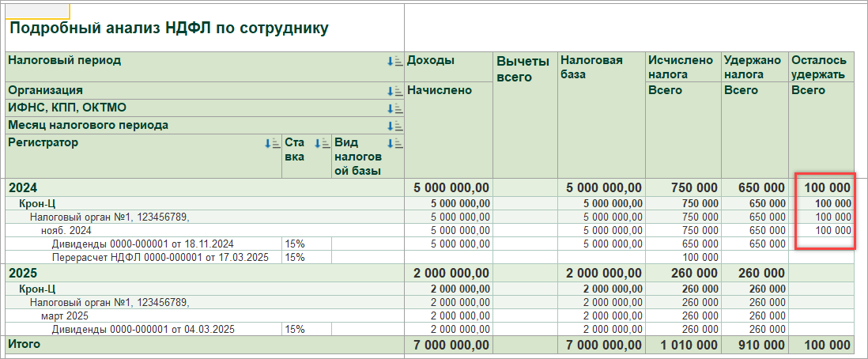Screen dimensions: 868x359
Task: Select tax base 5 000 000,00 in 2024 row
Action: click(x=605, y=188)
